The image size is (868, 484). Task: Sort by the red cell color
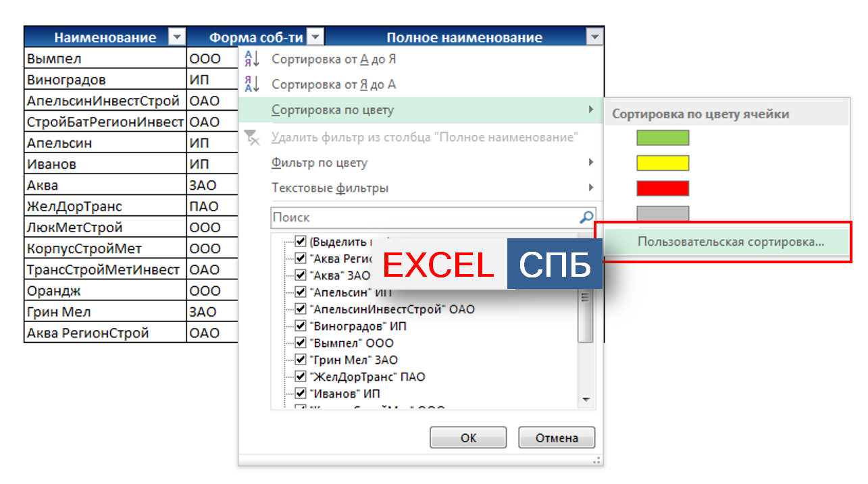pos(662,188)
